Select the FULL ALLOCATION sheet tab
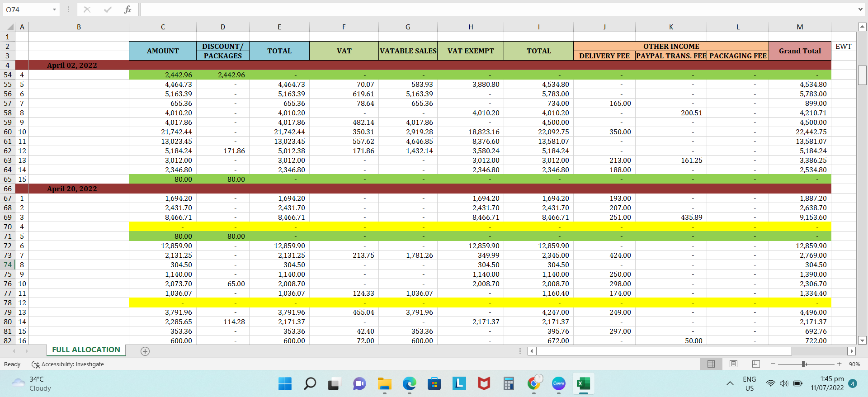The width and height of the screenshot is (868, 397). coord(86,350)
